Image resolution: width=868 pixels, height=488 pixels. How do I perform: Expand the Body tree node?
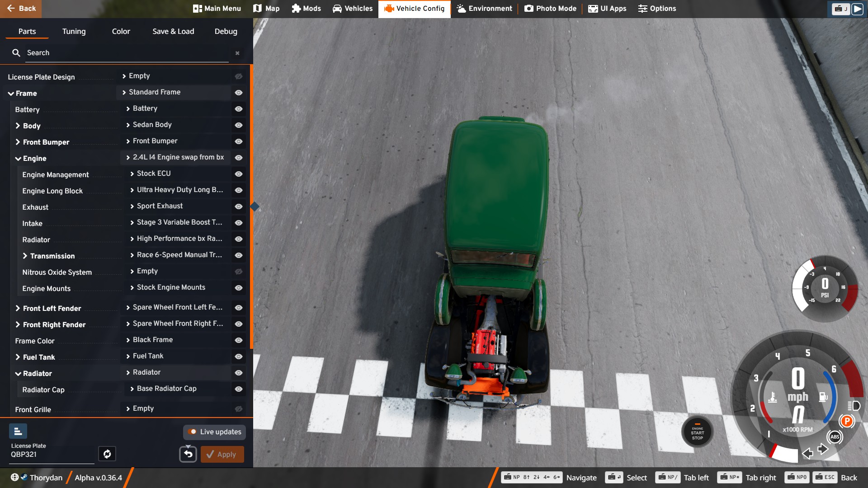click(x=18, y=126)
